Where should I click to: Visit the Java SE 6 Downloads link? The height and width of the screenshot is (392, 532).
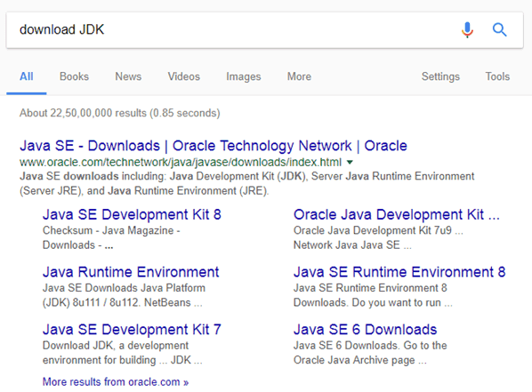pos(365,330)
